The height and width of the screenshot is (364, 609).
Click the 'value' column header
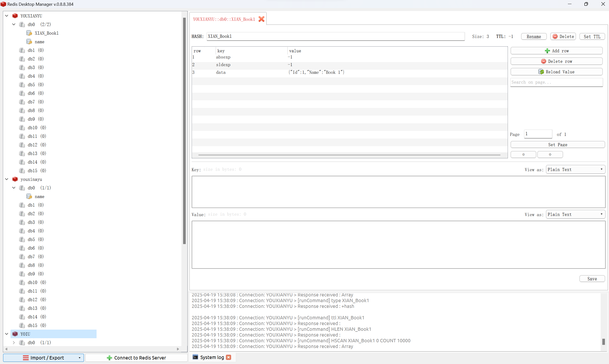[295, 51]
